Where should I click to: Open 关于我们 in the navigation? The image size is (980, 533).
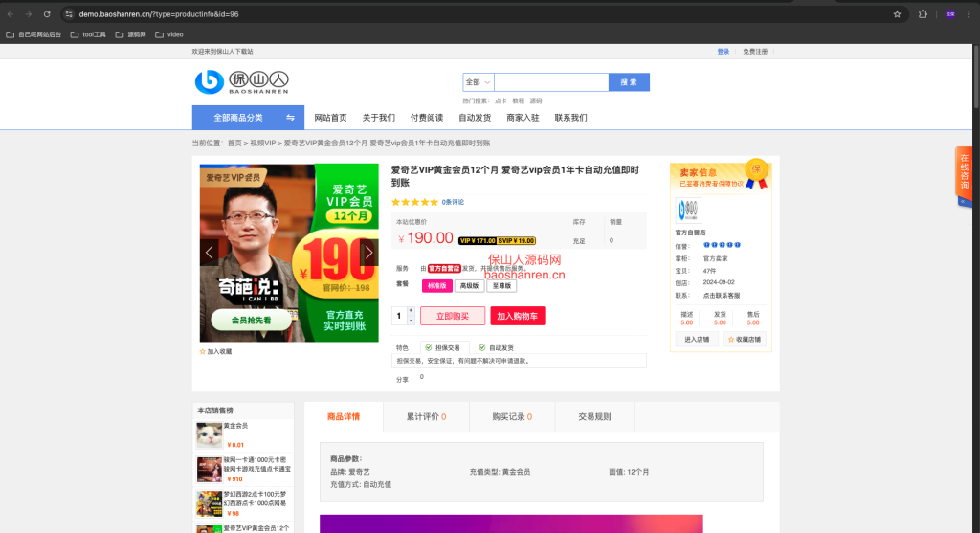[379, 118]
